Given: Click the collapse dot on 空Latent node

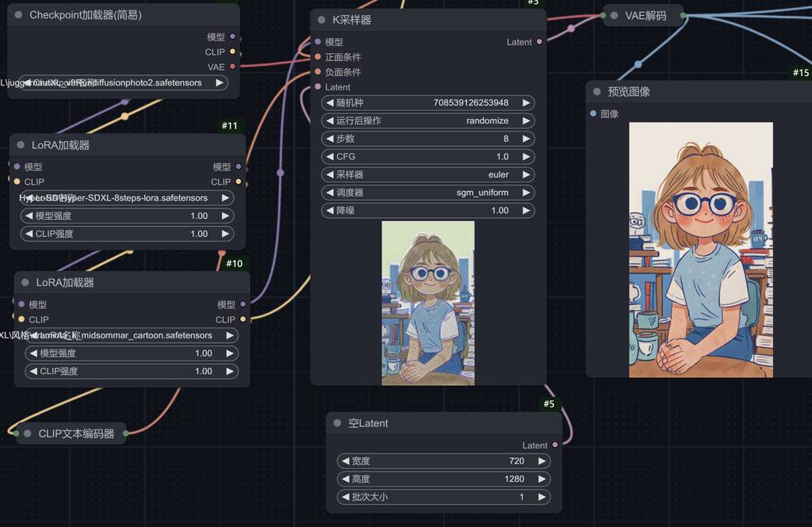Looking at the screenshot, I should click(x=337, y=423).
